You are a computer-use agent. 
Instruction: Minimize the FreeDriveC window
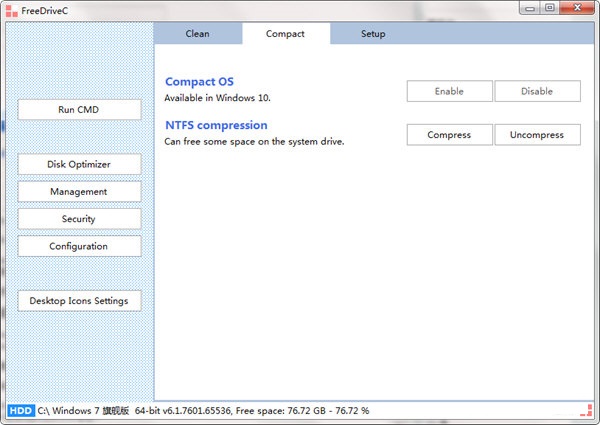[x=530, y=8]
